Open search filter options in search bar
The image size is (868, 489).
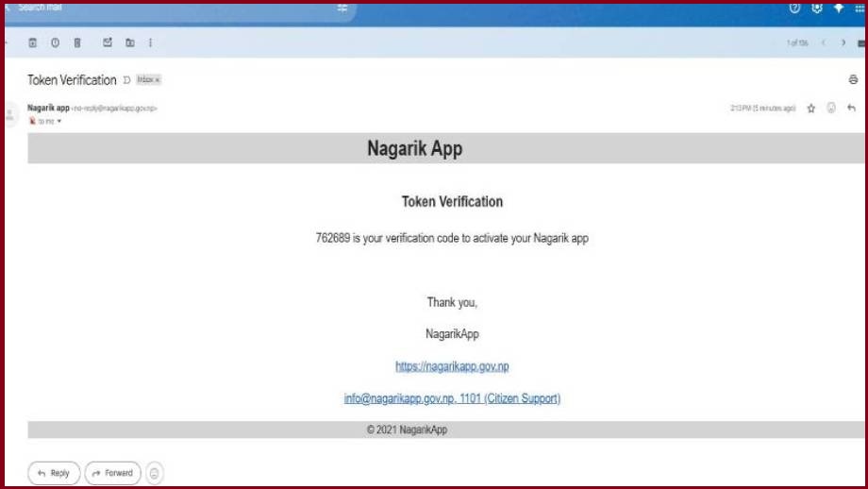(x=342, y=8)
